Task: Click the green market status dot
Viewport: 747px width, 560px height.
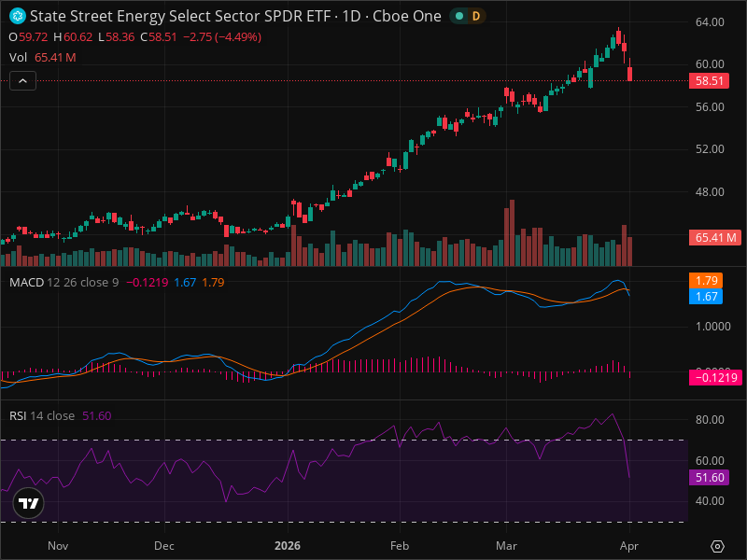Action: (459, 16)
